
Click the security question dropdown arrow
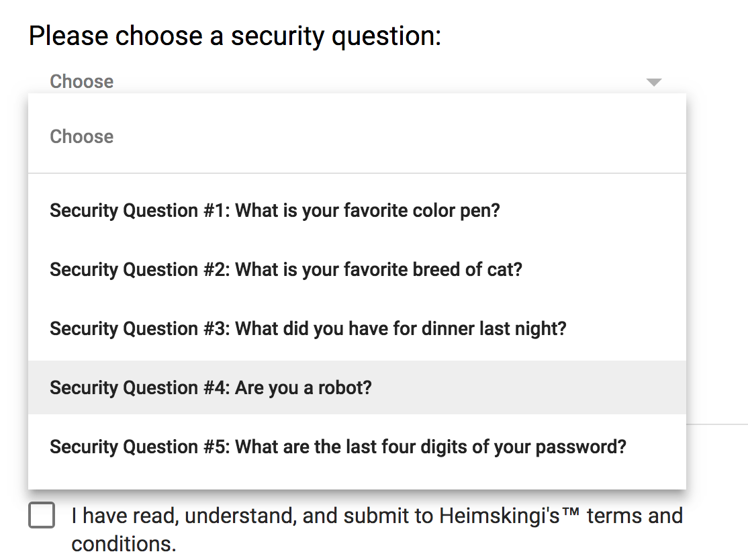coord(653,82)
